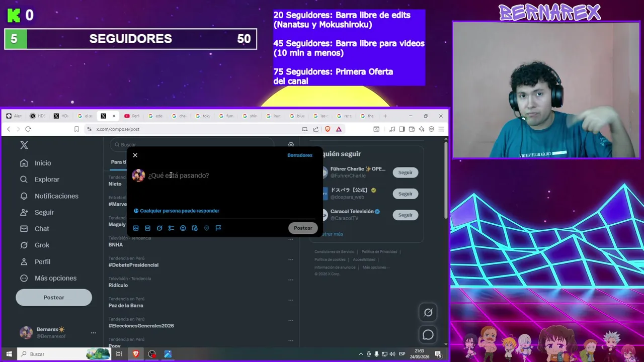This screenshot has width=644, height=362.
Task: Follow ドスパラ with Seguir button
Action: (405, 194)
